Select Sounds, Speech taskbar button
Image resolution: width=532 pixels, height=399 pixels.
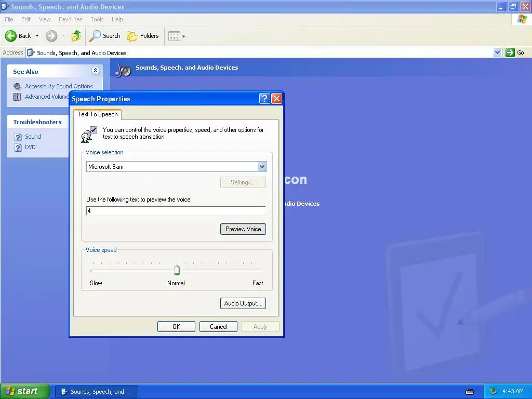click(96, 392)
